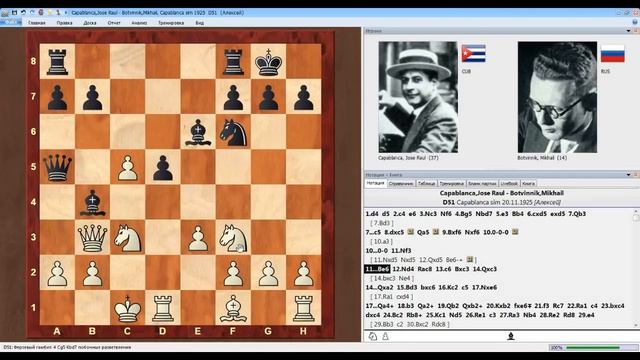Open the Отчет ribbon tab
Screen dimensions: 640x360
click(114, 23)
